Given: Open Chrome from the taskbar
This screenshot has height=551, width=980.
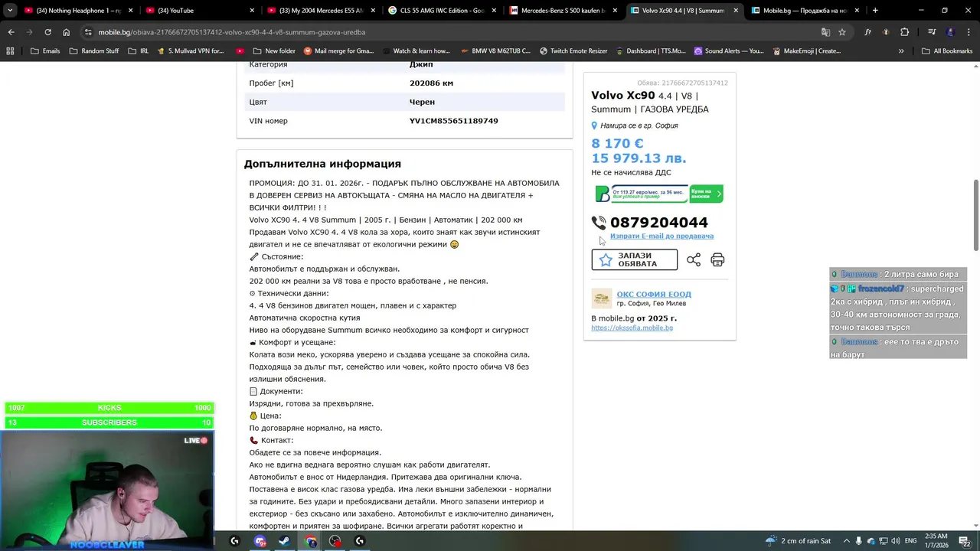Looking at the screenshot, I should [x=311, y=541].
